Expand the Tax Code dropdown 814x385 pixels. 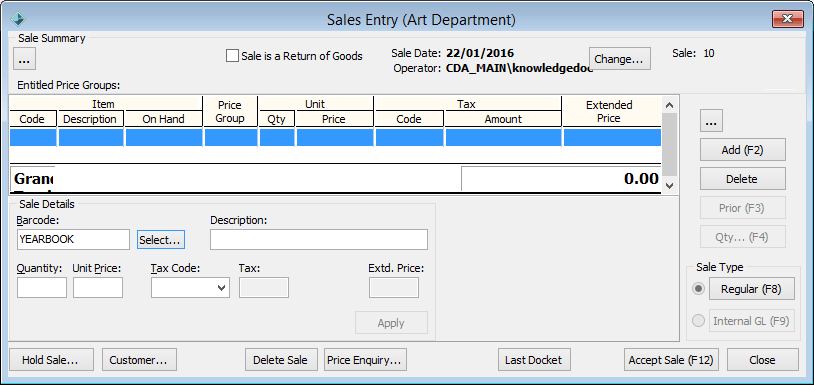222,287
